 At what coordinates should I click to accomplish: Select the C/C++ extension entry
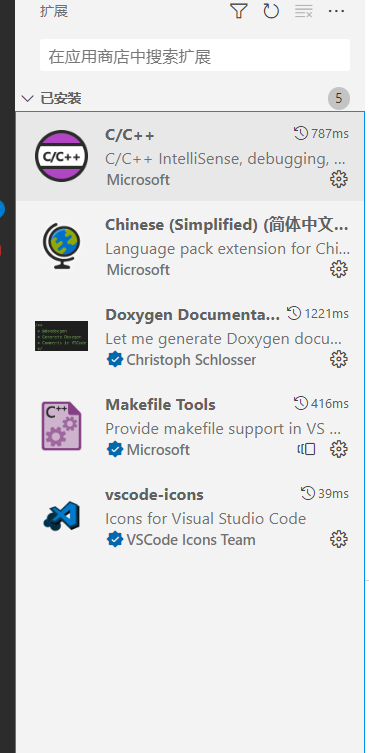point(190,157)
